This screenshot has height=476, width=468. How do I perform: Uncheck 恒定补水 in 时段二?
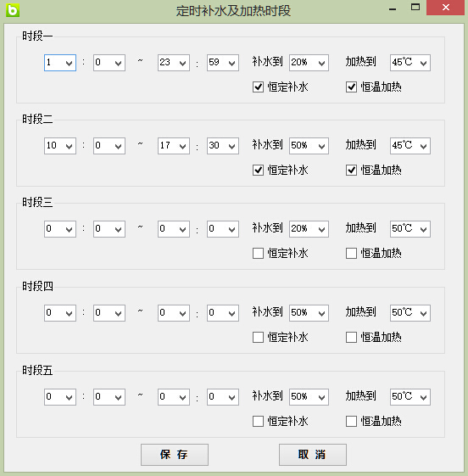[x=258, y=170]
